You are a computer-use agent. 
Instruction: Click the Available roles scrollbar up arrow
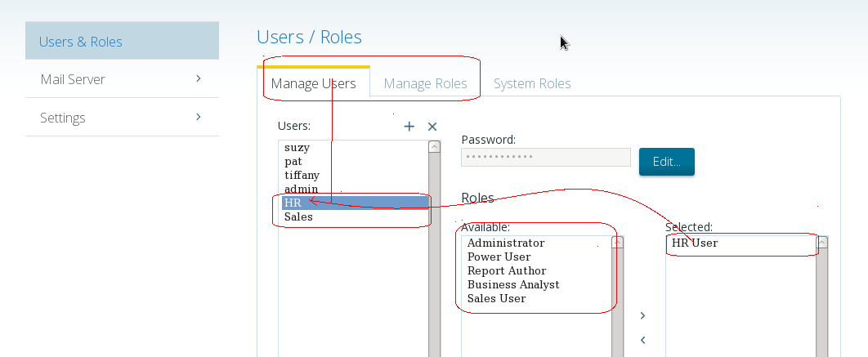618,242
